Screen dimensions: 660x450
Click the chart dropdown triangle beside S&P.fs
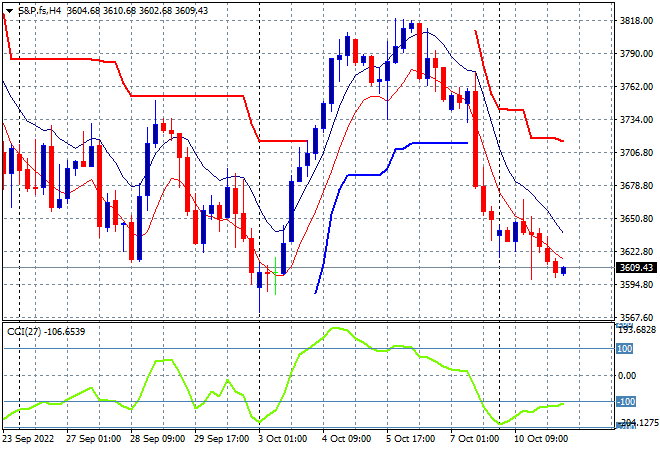[9, 11]
